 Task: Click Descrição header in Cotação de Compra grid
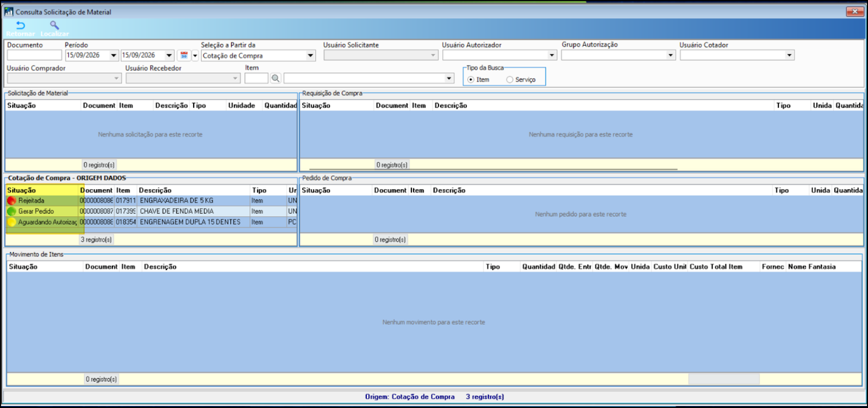point(155,190)
